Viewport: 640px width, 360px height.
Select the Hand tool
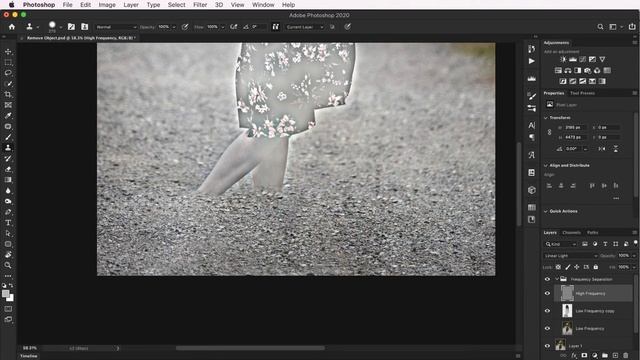[8, 254]
